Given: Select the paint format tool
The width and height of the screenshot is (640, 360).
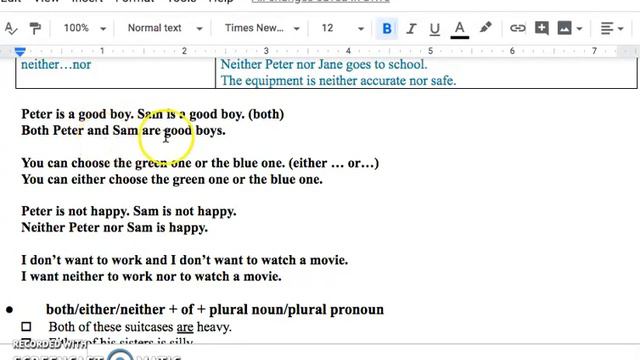Looking at the screenshot, I should (35, 29).
